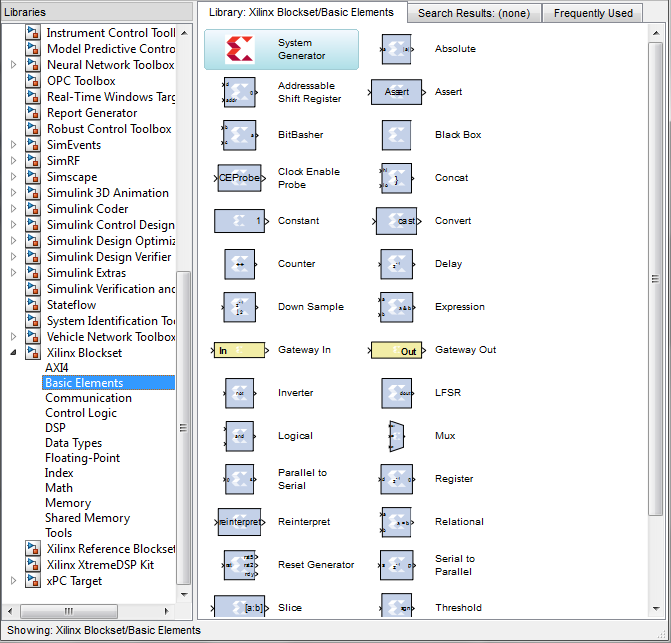The image size is (671, 643).
Task: Open the Memory sublibrary
Action: click(x=68, y=503)
